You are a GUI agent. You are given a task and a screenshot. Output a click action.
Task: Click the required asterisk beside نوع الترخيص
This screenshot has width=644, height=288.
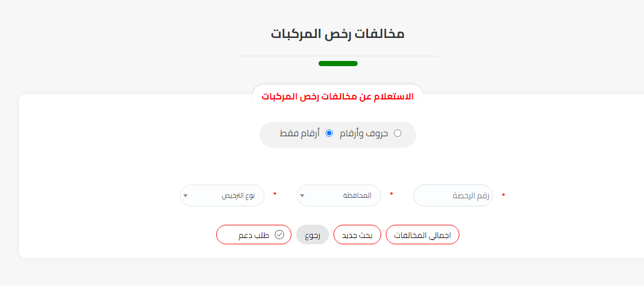coord(275,195)
